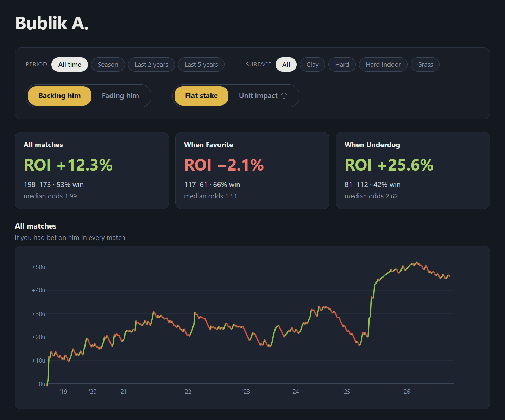Click the Bublik A. player heading
Screen dimensions: 505x420
click(x=52, y=23)
